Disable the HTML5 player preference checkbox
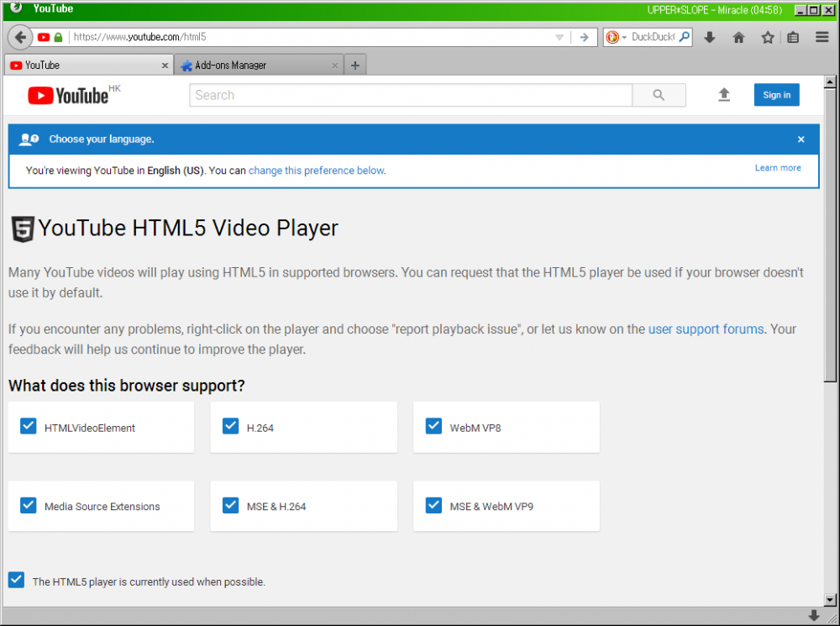This screenshot has width=840, height=626. (16, 579)
